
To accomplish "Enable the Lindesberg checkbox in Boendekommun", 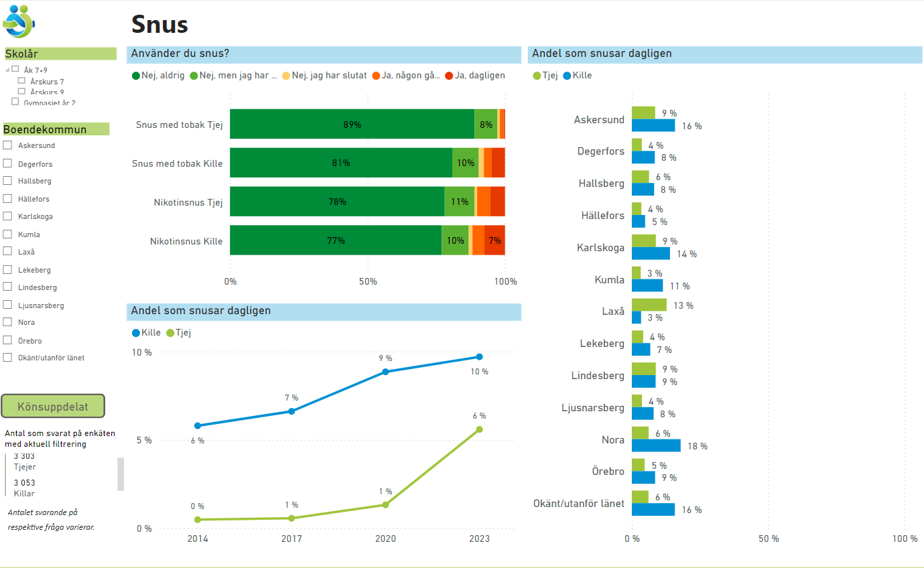I will coord(7,287).
